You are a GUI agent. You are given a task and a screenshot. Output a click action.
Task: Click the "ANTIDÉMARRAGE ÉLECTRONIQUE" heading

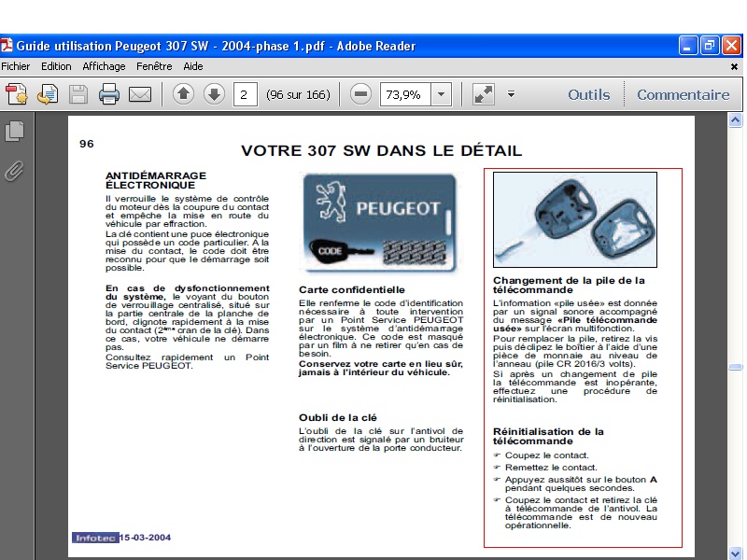tap(156, 180)
